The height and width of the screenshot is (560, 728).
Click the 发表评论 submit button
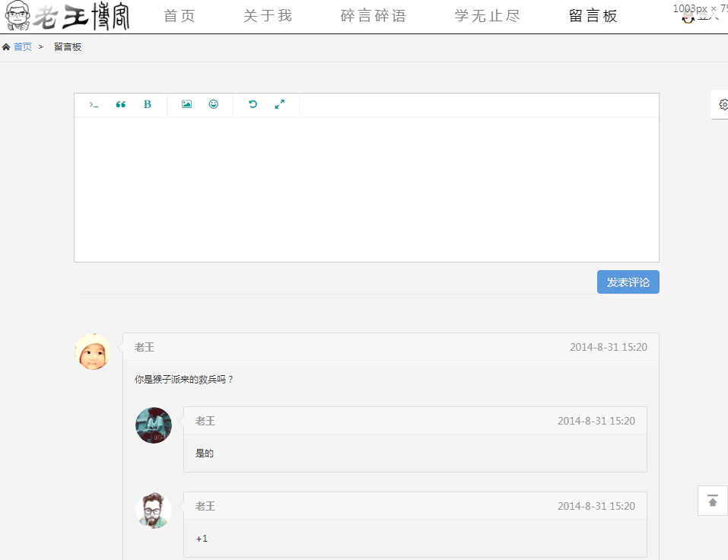coord(628,282)
